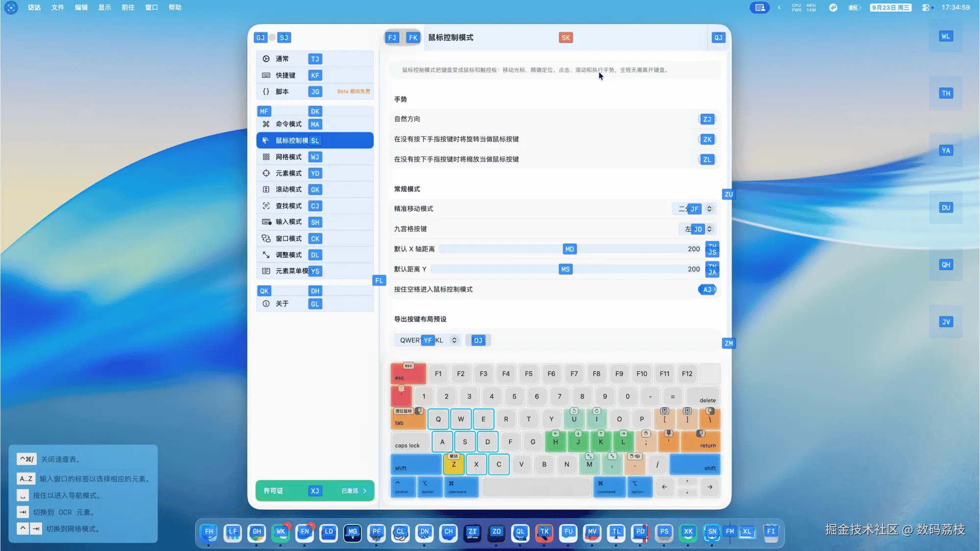Open the 访达 menu

[34, 7]
